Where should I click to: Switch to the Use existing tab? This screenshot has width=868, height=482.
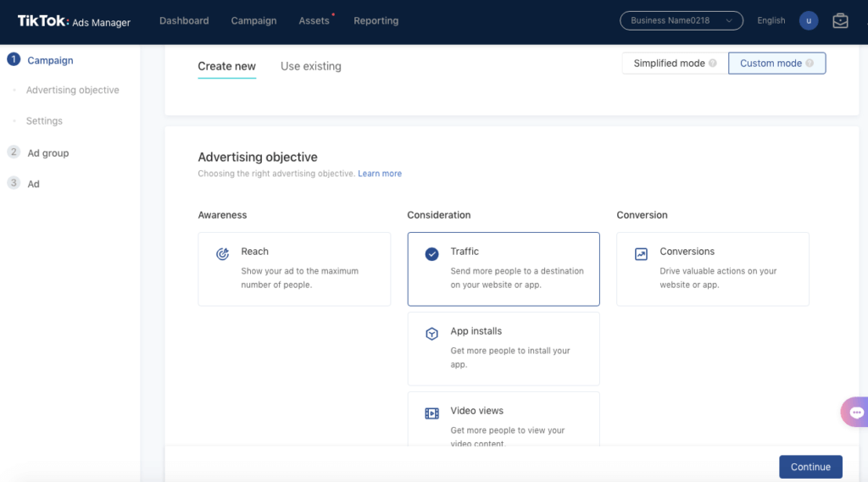[311, 66]
